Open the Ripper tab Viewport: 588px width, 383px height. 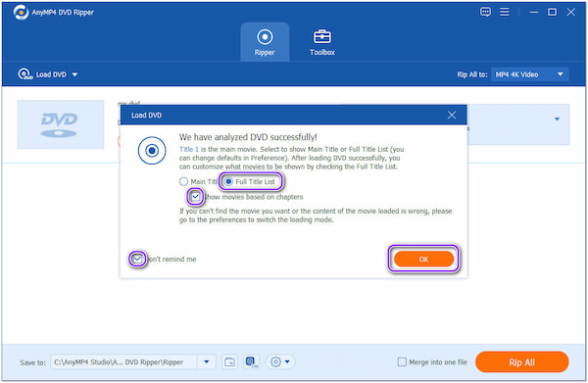point(265,42)
